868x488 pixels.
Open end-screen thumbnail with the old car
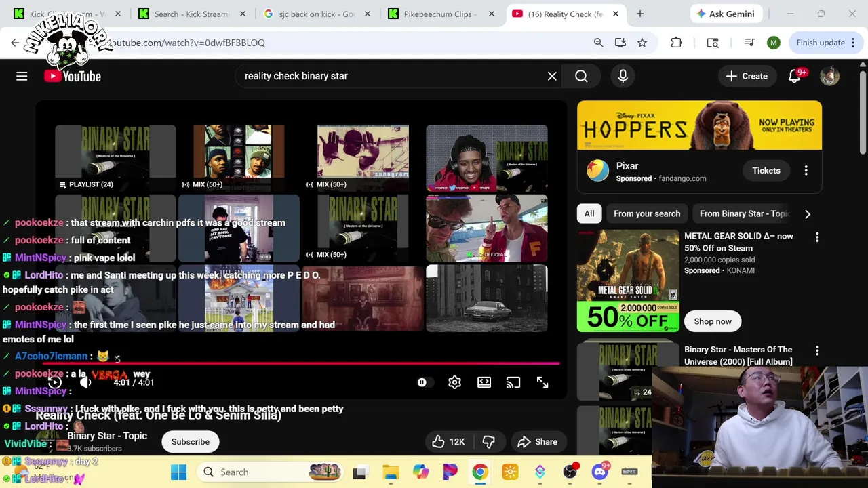[x=486, y=298]
